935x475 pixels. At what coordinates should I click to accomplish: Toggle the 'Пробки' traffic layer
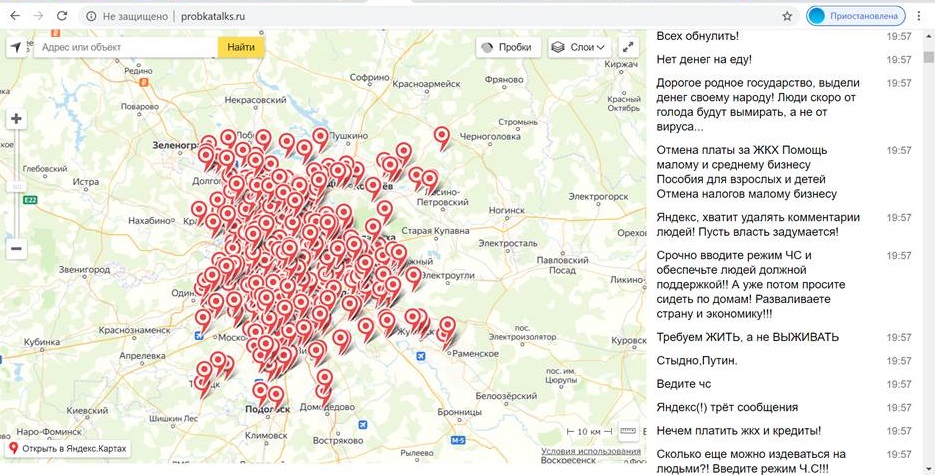click(x=507, y=47)
